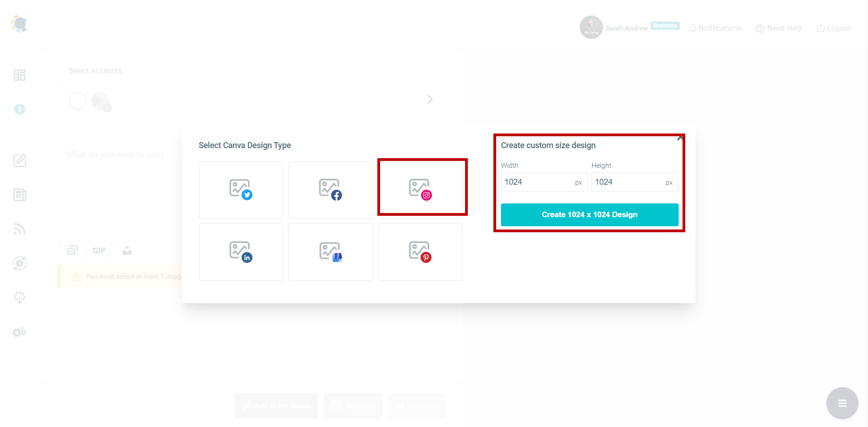The image size is (868, 427).
Task: Expand the Select Accounts list chevron
Action: [x=429, y=99]
